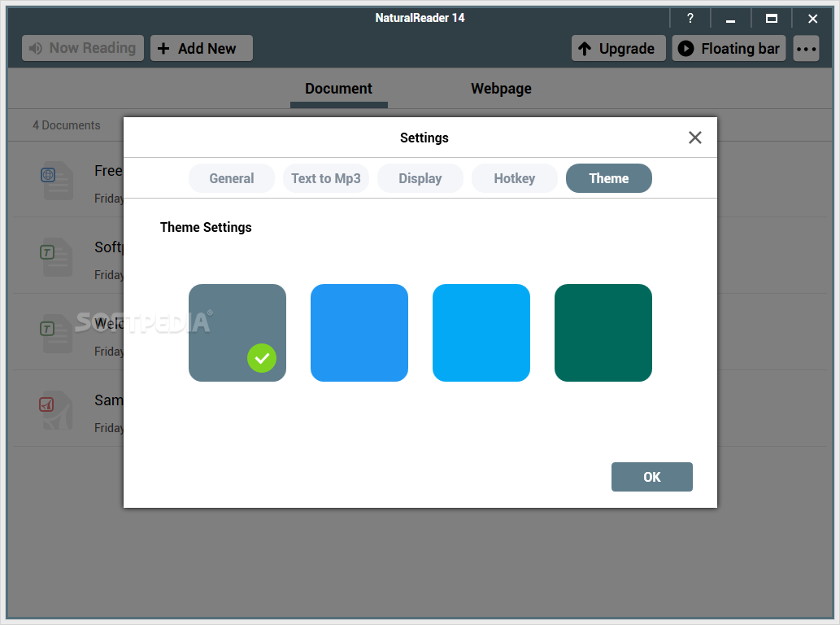The image size is (840, 625).
Task: Open the text document icon beside Welc item
Action: [x=57, y=334]
